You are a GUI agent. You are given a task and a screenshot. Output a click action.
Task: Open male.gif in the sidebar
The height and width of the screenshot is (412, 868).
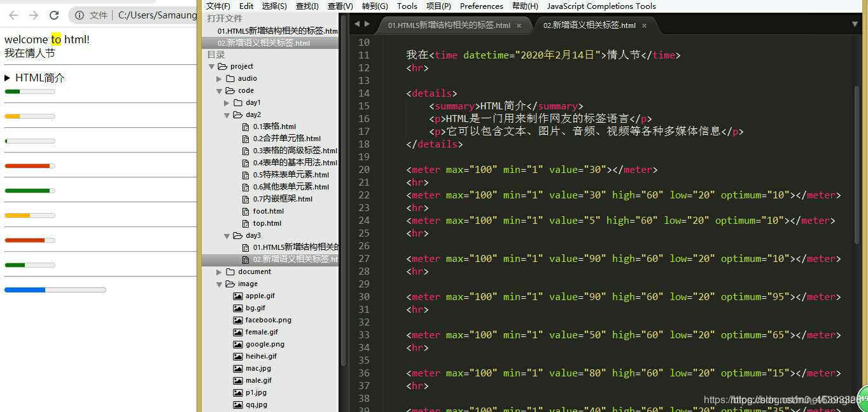click(258, 381)
